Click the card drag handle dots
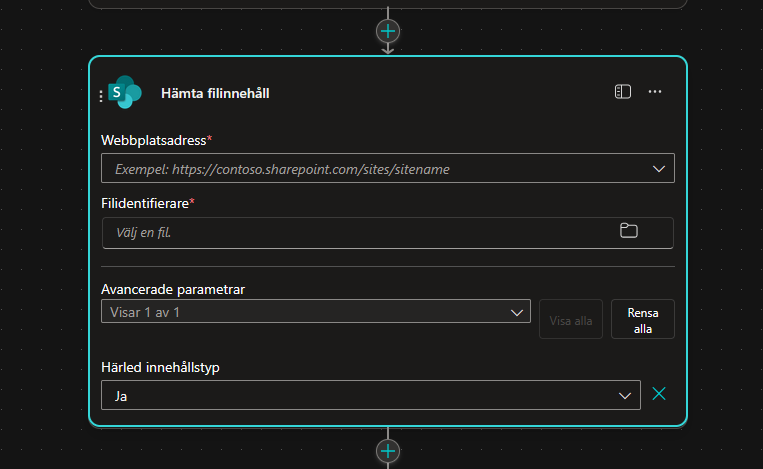Screen dimensions: 763x469 (x=101, y=96)
